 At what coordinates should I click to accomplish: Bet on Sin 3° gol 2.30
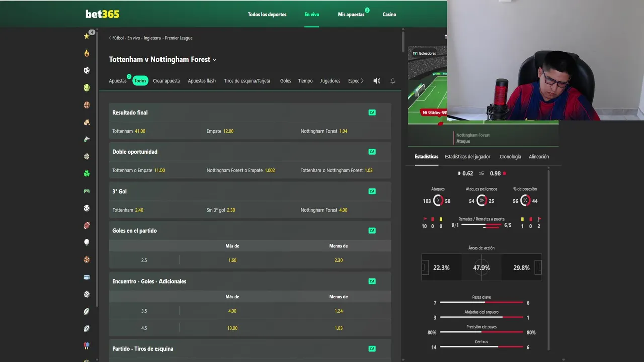(x=250, y=210)
